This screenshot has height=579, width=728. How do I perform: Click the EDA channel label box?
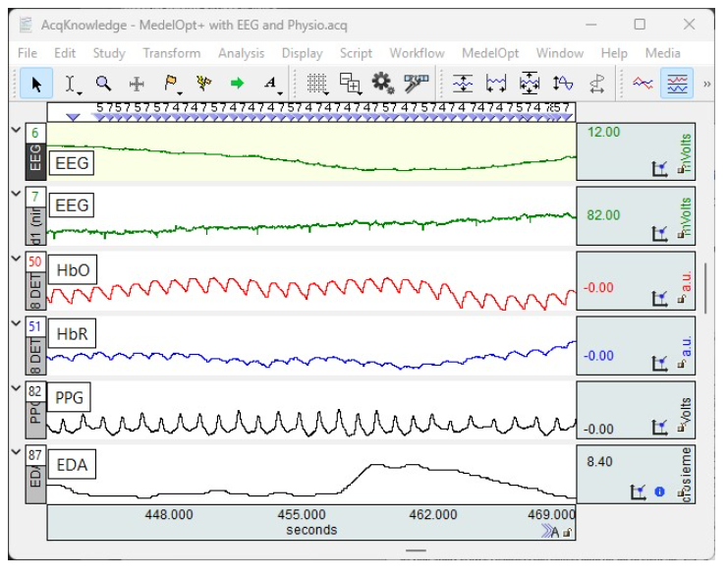pos(72,464)
